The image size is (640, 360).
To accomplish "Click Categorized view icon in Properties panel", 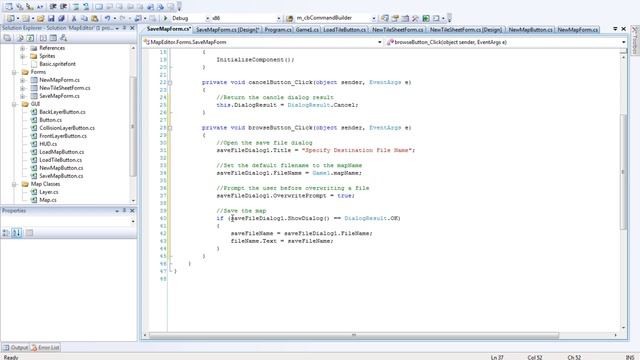I will 6,233.
